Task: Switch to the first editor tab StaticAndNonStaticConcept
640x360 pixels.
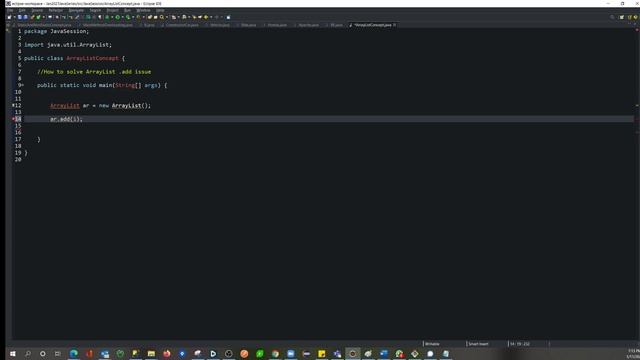Action: click(x=43, y=25)
